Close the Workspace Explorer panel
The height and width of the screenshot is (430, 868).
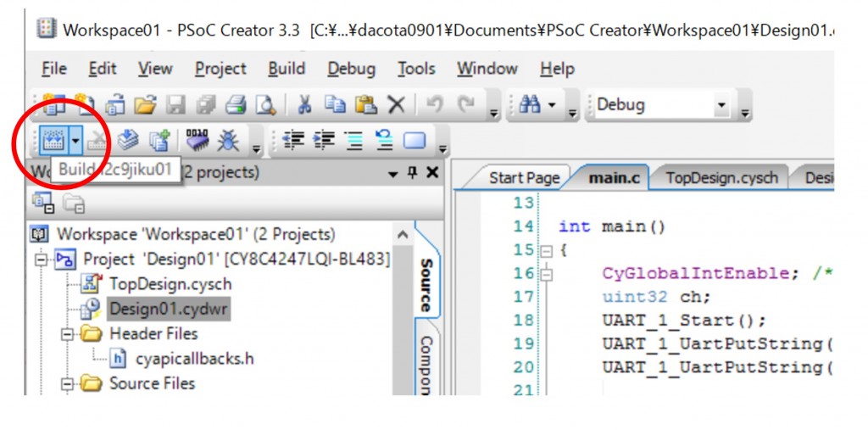[432, 173]
